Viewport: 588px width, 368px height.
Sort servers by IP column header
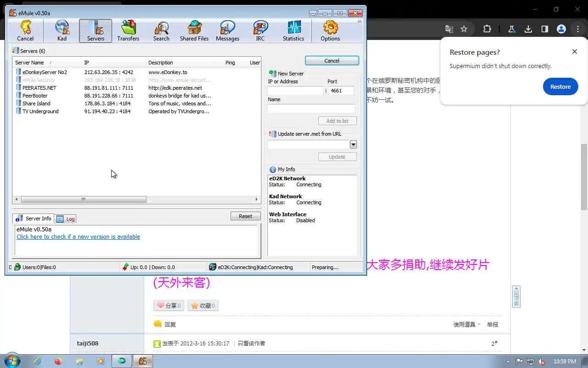(113, 63)
